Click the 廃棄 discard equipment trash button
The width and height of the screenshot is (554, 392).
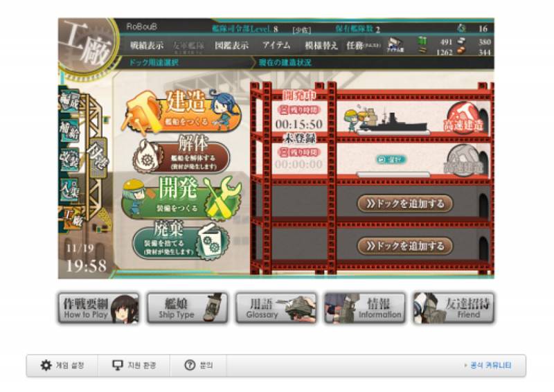point(181,240)
